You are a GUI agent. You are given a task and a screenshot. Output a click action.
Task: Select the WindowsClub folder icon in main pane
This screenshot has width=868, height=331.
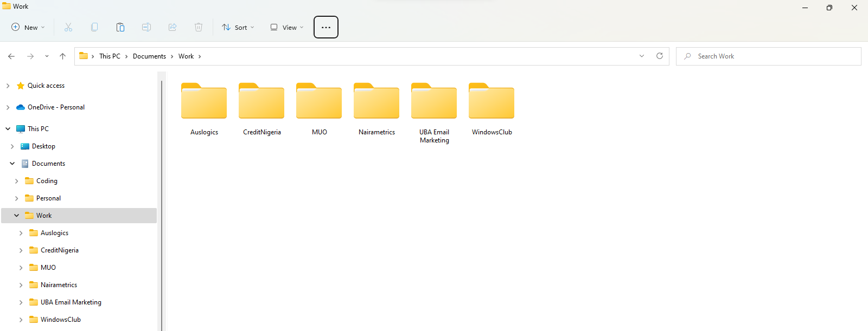492,101
